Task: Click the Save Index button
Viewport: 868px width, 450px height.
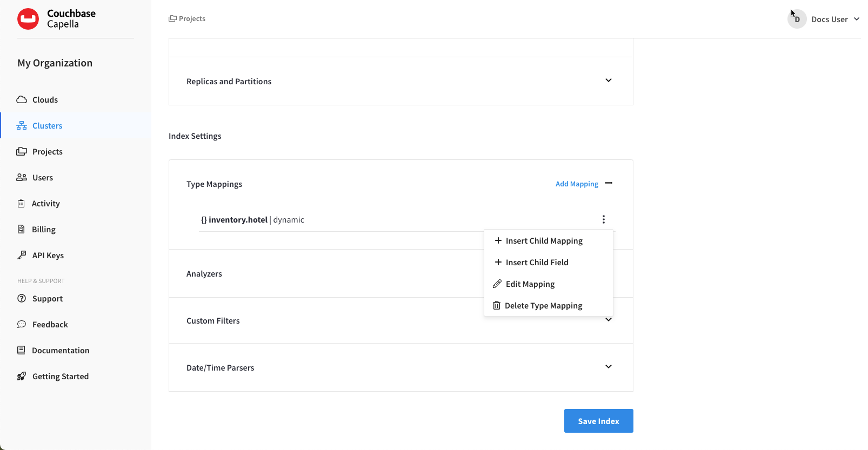Action: click(x=599, y=421)
